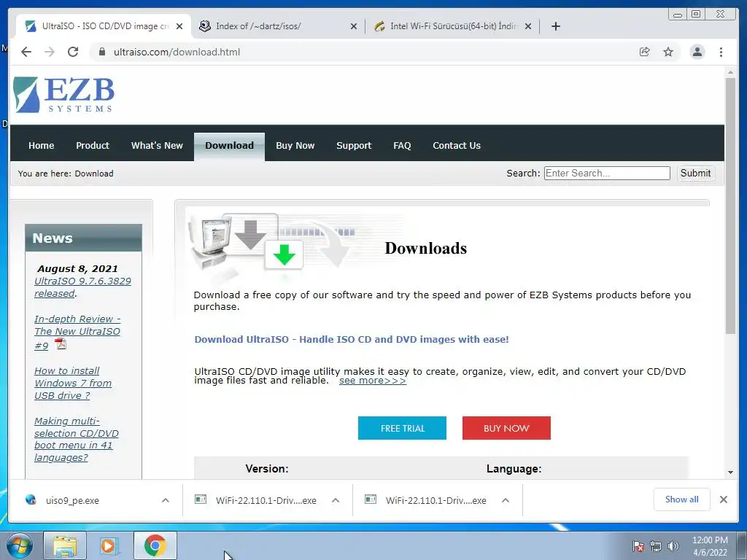747x560 pixels.
Task: Open 'In-depth Review - The New UltraISO #9'
Action: pos(77,332)
